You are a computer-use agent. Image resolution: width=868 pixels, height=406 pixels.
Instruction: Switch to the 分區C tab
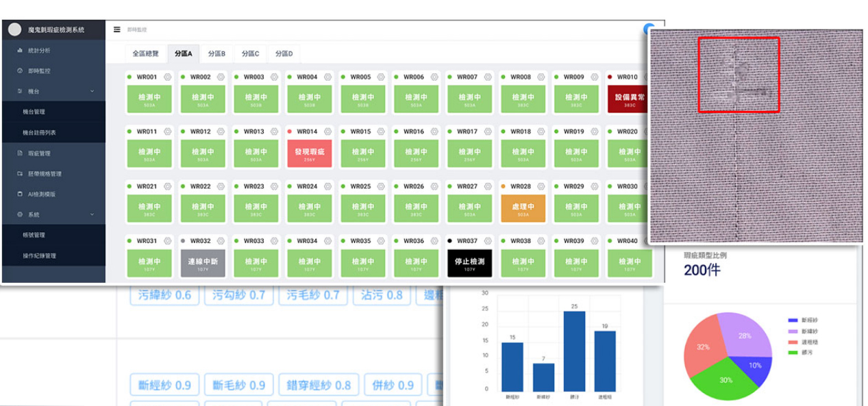251,53
